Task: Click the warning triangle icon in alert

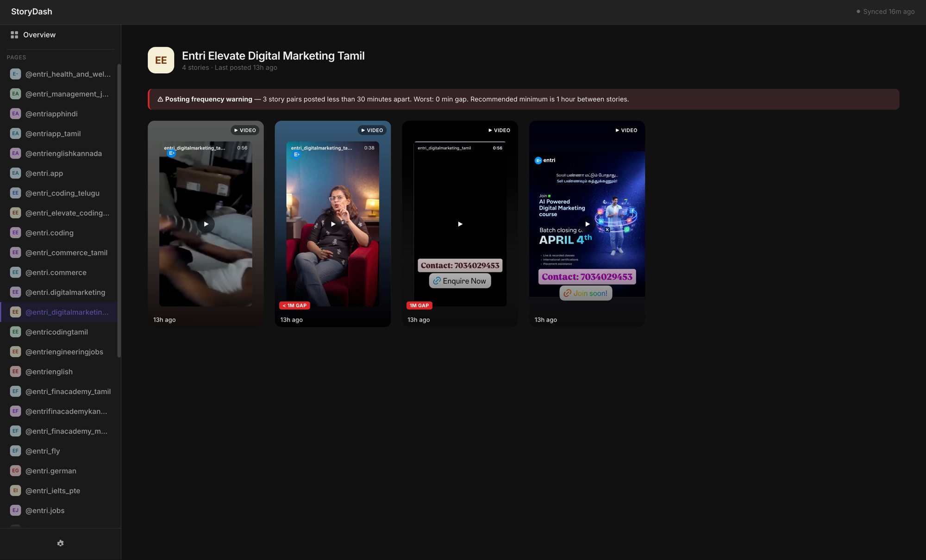Action: pyautogui.click(x=160, y=100)
